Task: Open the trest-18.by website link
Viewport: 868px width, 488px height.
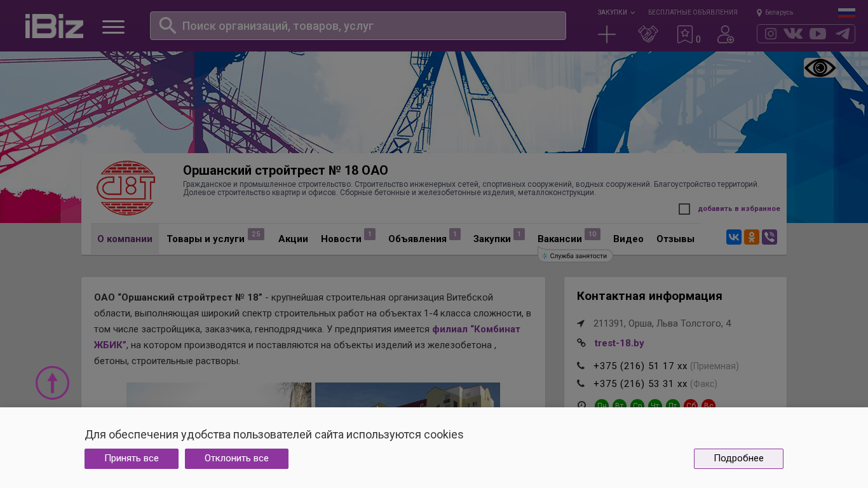Action: [x=619, y=343]
